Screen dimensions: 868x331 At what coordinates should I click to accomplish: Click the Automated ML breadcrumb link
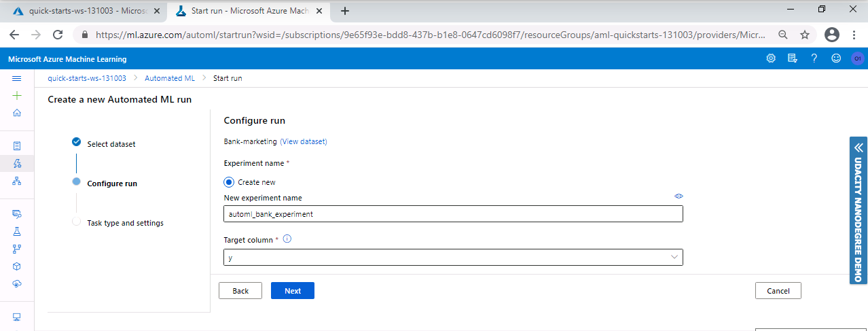point(170,78)
